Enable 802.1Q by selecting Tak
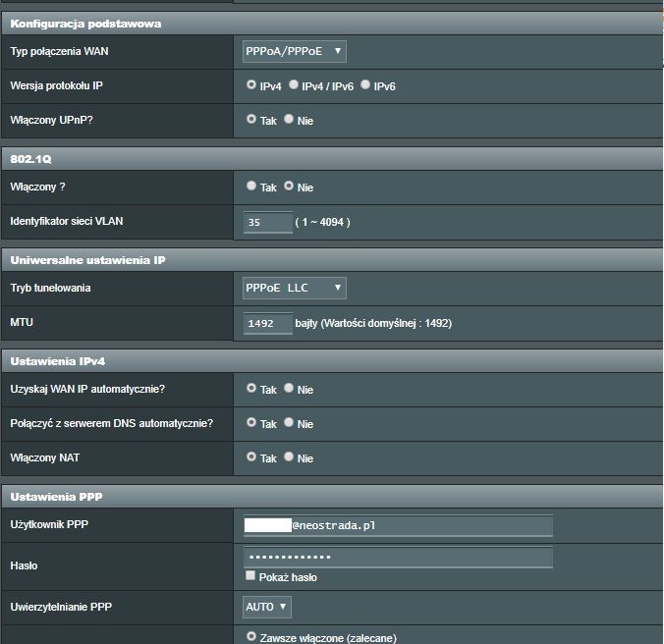Screen dimensions: 664x644 [251, 187]
